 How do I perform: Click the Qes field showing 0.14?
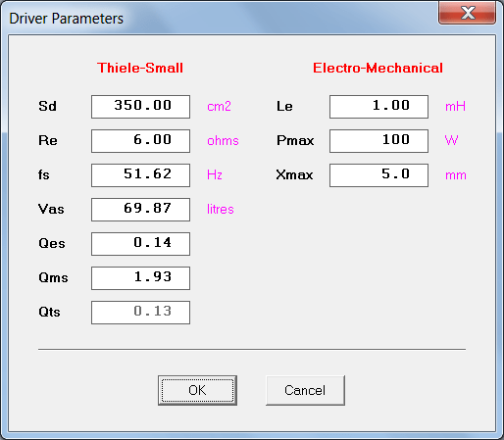click(140, 244)
